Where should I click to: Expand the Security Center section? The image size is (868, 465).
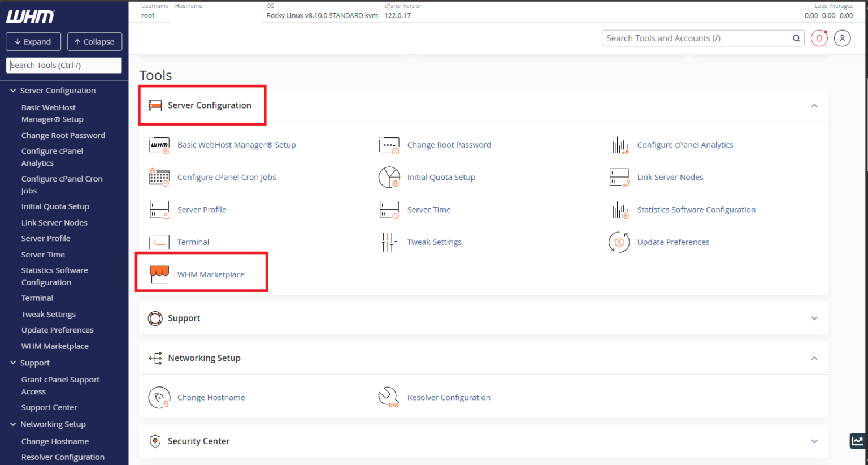pyautogui.click(x=814, y=441)
